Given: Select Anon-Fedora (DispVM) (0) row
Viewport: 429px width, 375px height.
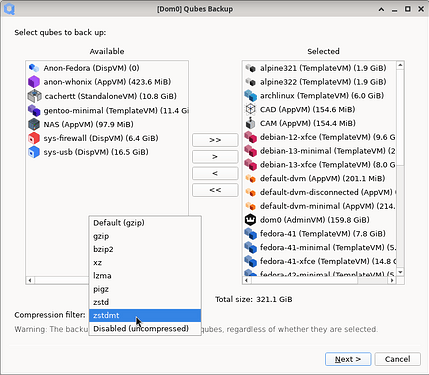Looking at the screenshot, I should pos(107,68).
